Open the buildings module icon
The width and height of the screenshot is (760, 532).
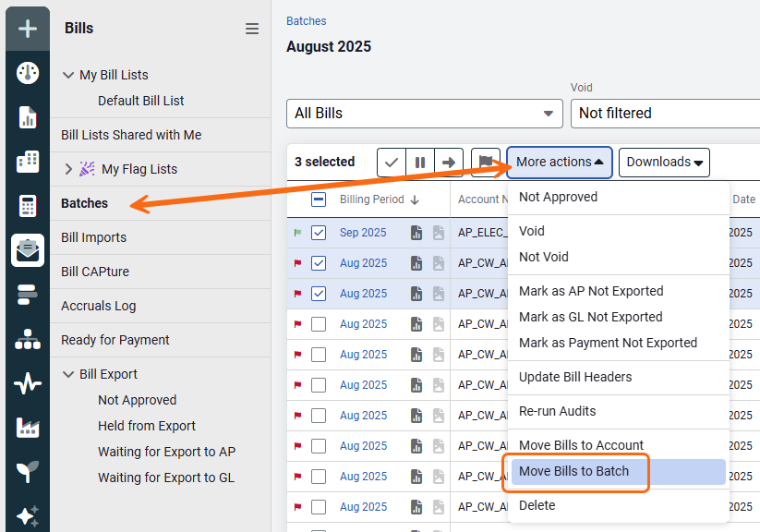pyautogui.click(x=27, y=162)
